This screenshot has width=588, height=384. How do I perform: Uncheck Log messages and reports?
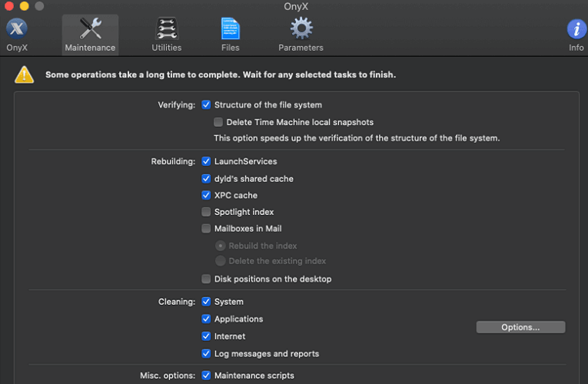pos(206,353)
